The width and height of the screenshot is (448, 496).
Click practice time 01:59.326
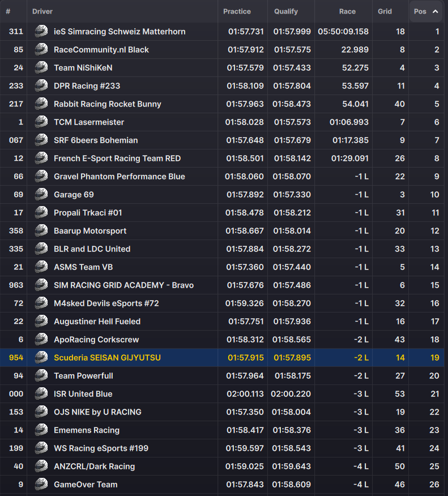(x=245, y=303)
